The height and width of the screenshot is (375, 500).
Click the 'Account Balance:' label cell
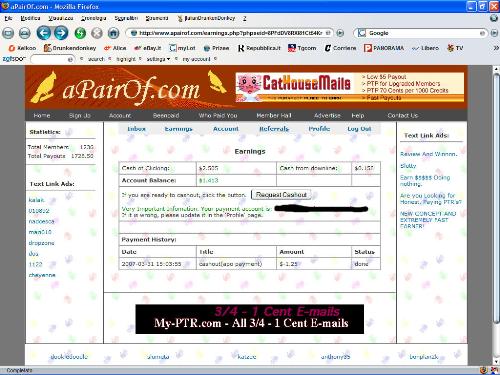click(x=158, y=180)
